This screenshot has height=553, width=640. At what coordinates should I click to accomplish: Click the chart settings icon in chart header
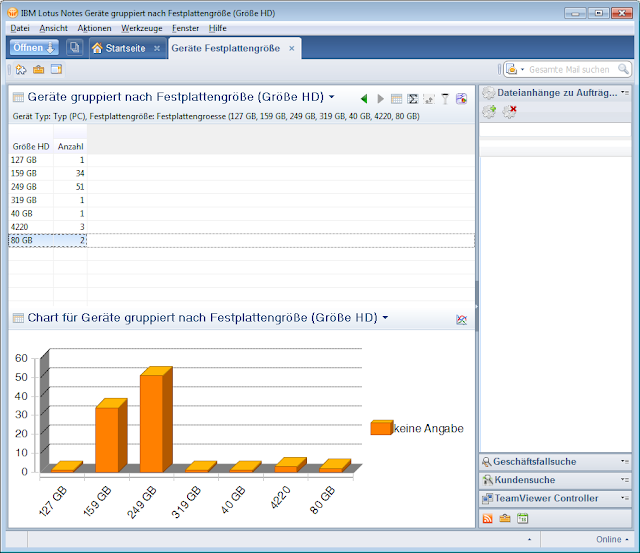point(462,320)
